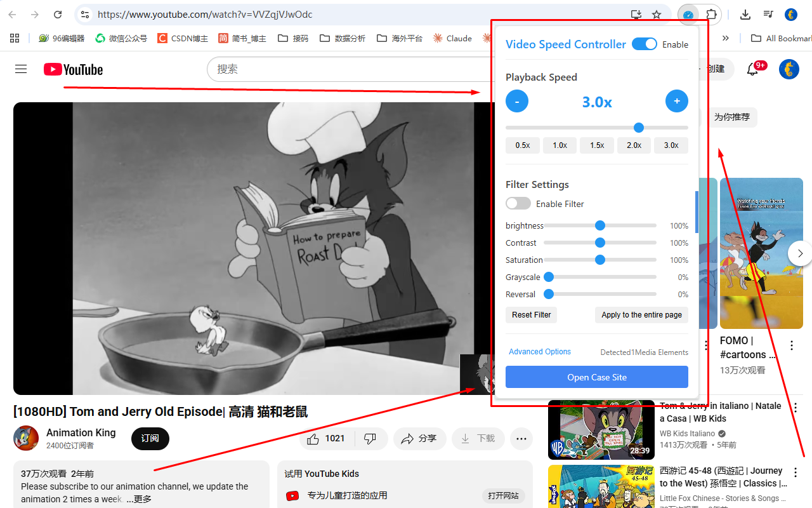812x508 pixels.
Task: Click Apply to the entire page
Action: 641,315
